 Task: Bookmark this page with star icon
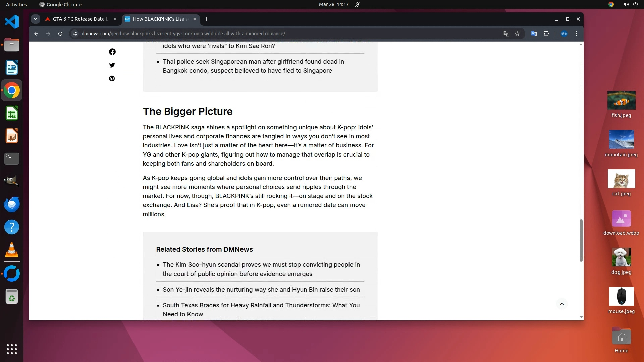517,34
